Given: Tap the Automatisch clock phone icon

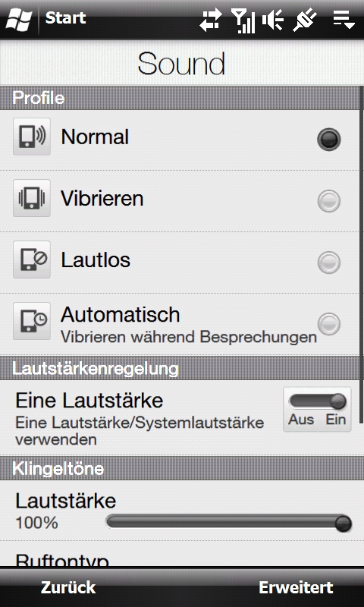Looking at the screenshot, I should 32,321.
